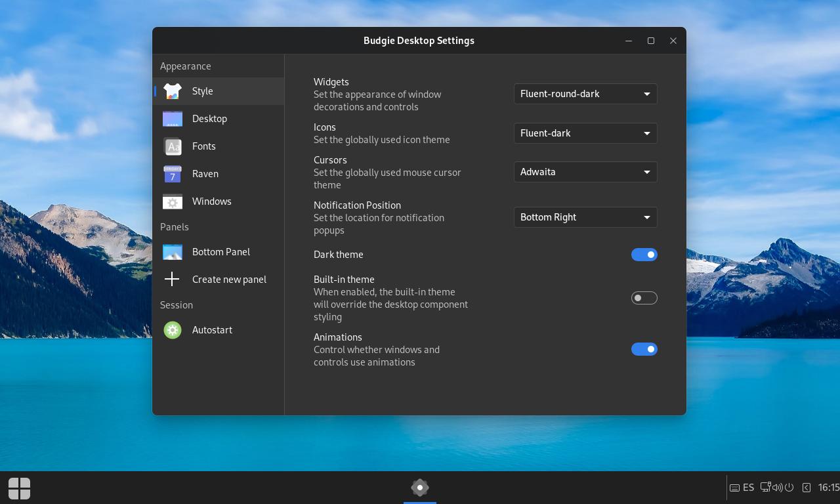Click Create new panel
840x504 pixels.
tap(219, 280)
